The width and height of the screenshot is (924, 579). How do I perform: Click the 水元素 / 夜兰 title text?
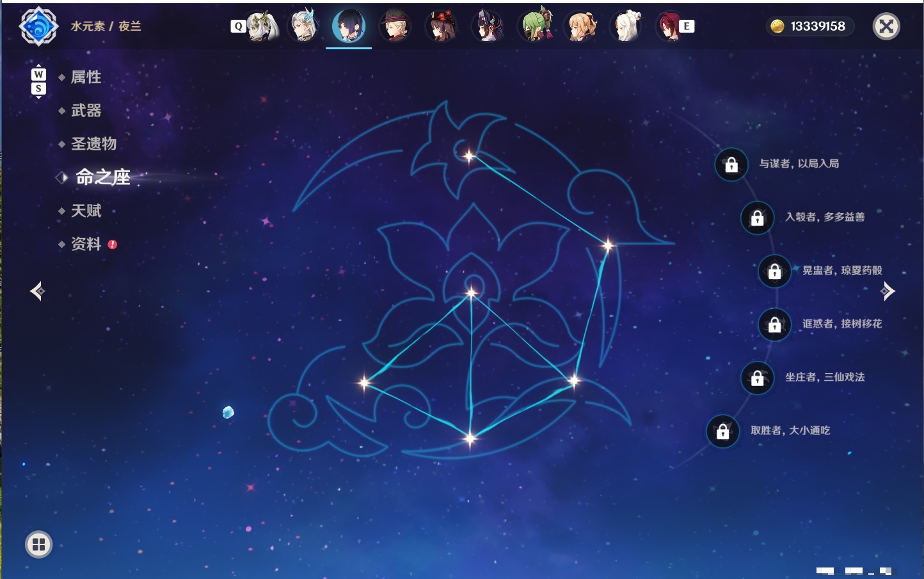(106, 26)
